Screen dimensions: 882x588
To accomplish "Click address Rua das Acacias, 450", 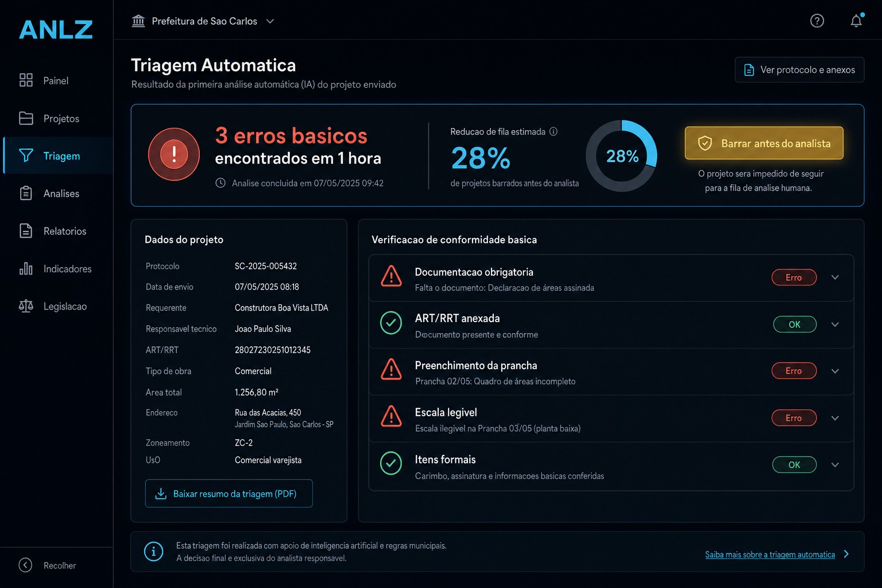I will [x=268, y=412].
